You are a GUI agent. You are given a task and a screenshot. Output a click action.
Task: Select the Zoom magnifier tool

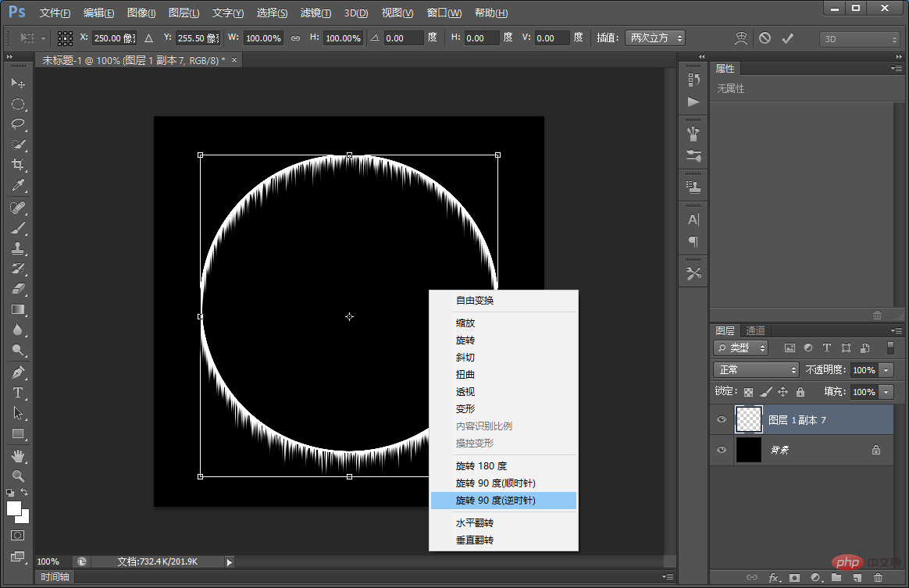(x=18, y=476)
